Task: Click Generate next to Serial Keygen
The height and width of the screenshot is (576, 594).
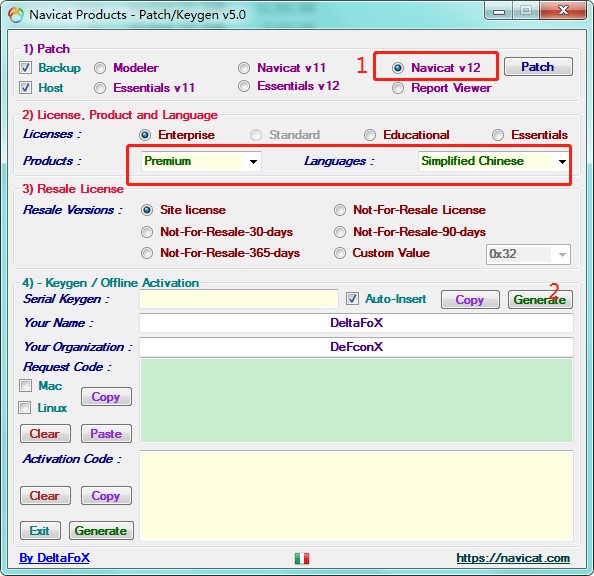Action: click(x=540, y=300)
